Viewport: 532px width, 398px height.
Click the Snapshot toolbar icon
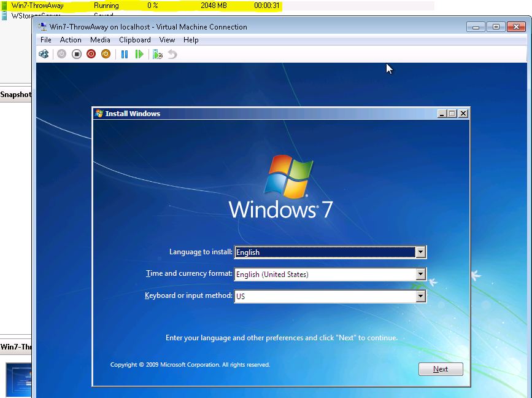(x=158, y=54)
